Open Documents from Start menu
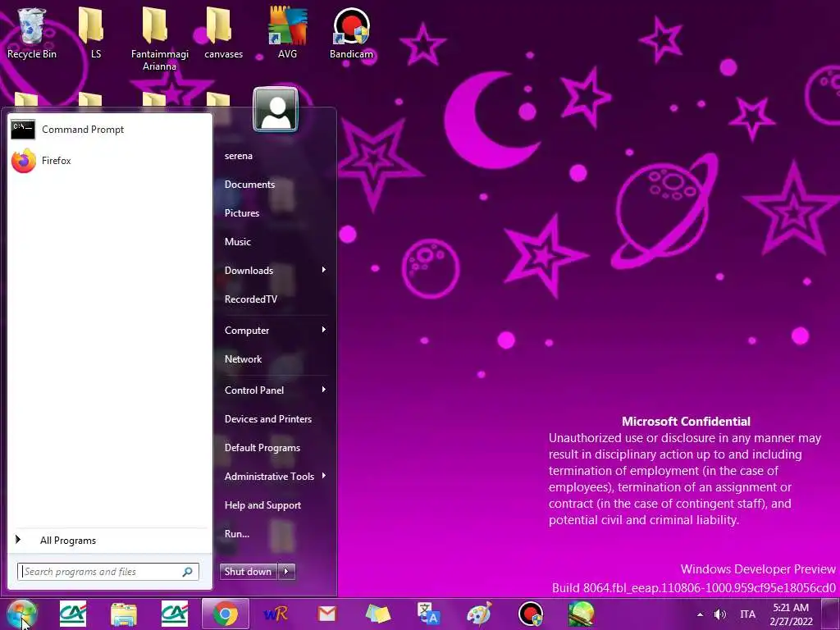This screenshot has width=840, height=630. pos(249,185)
